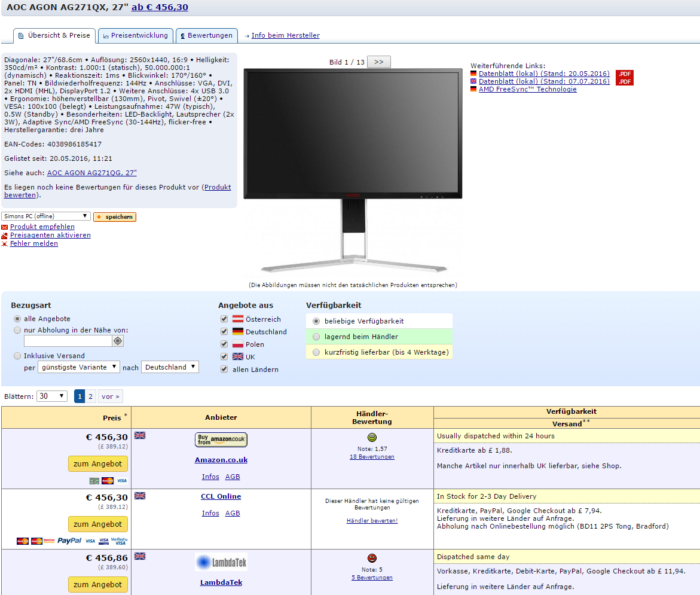Open the English Datenblatt from 07.07.2016
The image size is (700, 595).
pos(544,81)
